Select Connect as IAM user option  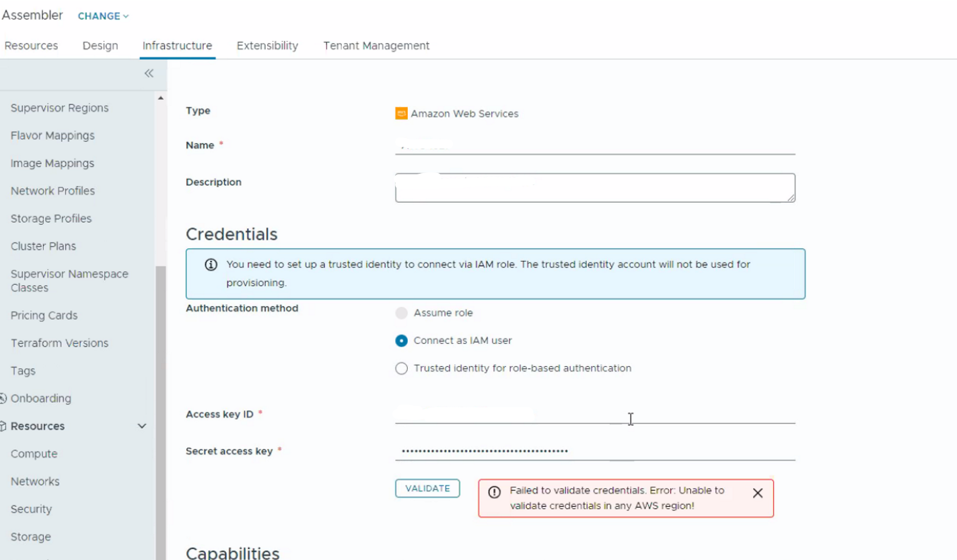(x=402, y=341)
